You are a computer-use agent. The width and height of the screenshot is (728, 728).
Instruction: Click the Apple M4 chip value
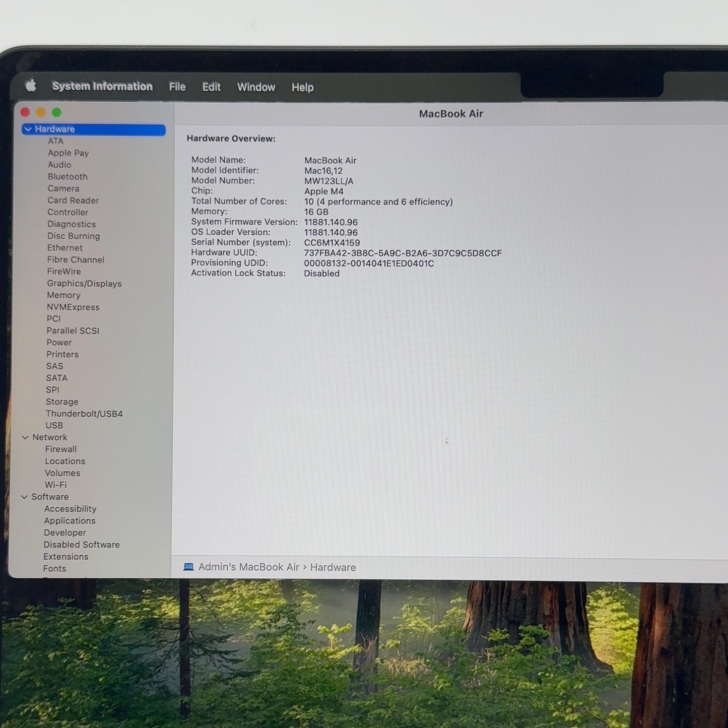324,191
